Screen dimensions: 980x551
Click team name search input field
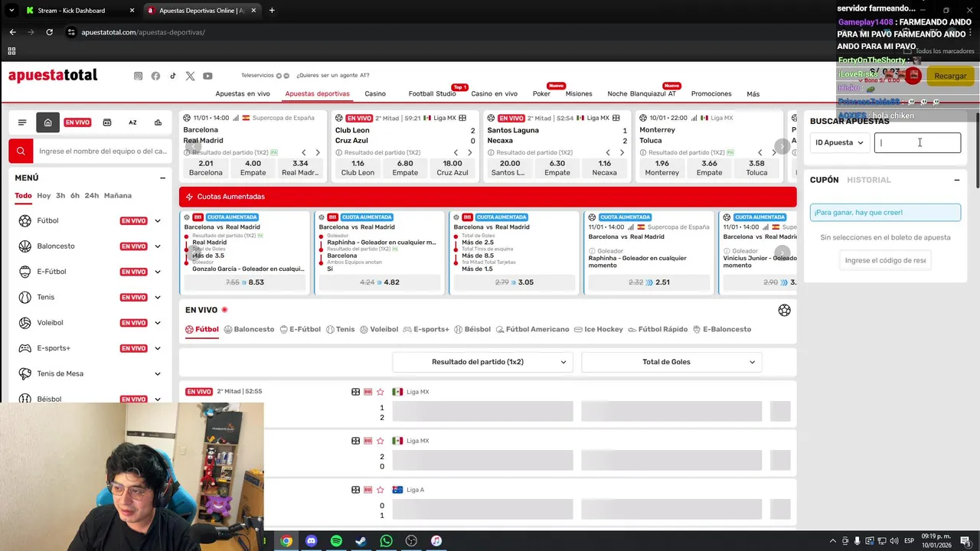coord(103,151)
